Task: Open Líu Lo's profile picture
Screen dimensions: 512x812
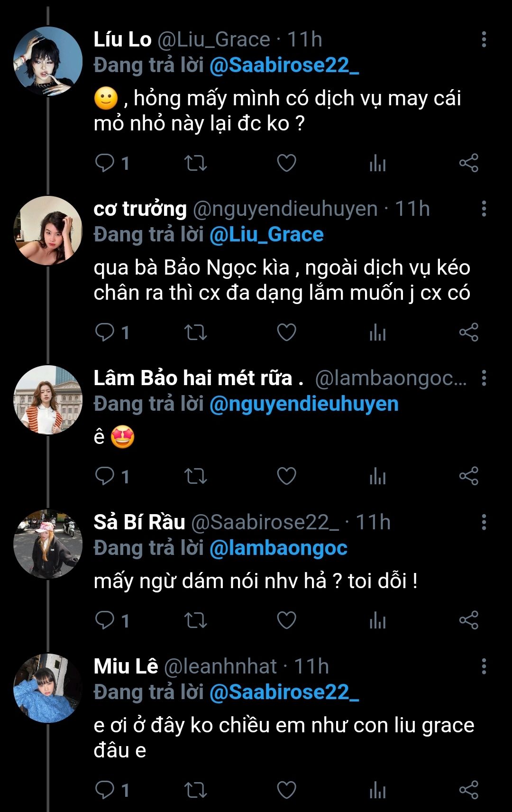Action: pyautogui.click(x=48, y=61)
